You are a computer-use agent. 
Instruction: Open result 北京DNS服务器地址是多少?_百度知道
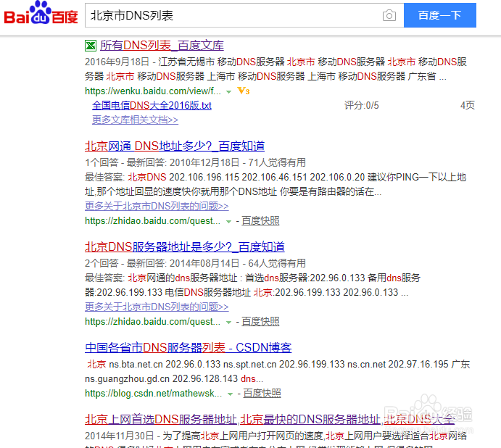pos(185,246)
